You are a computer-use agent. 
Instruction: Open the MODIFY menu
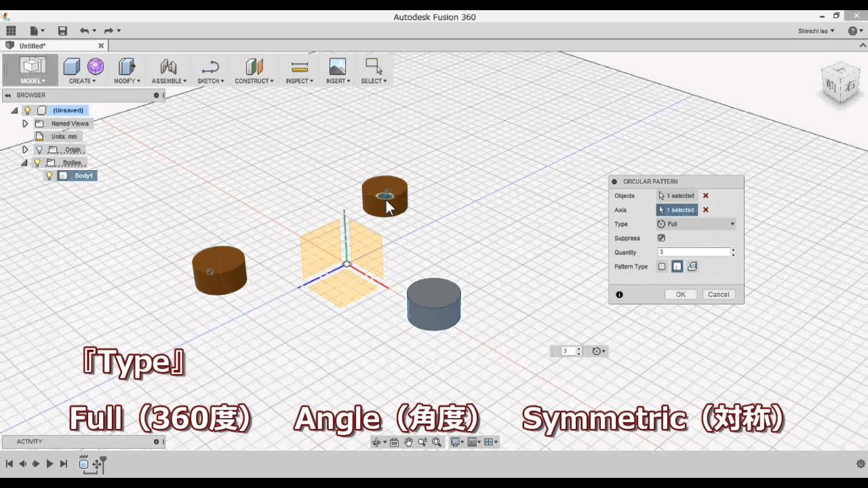(x=127, y=81)
